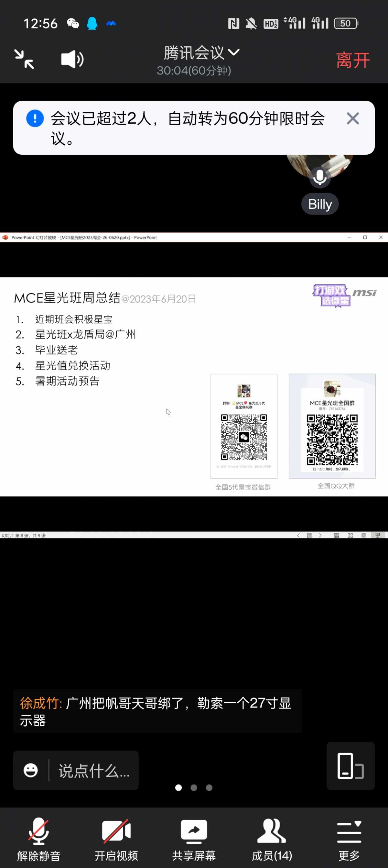
Task: Select PowerPoint slideshow view icon
Action: point(378,535)
